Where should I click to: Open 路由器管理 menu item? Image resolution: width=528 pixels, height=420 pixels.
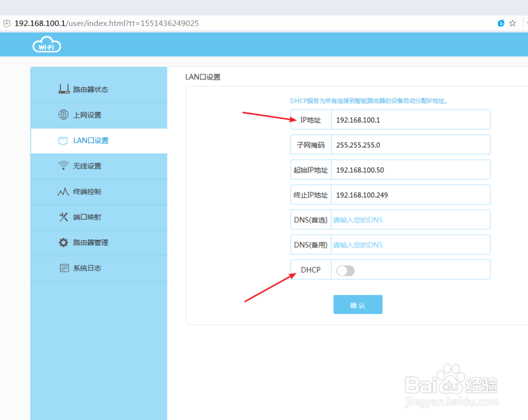click(99, 243)
